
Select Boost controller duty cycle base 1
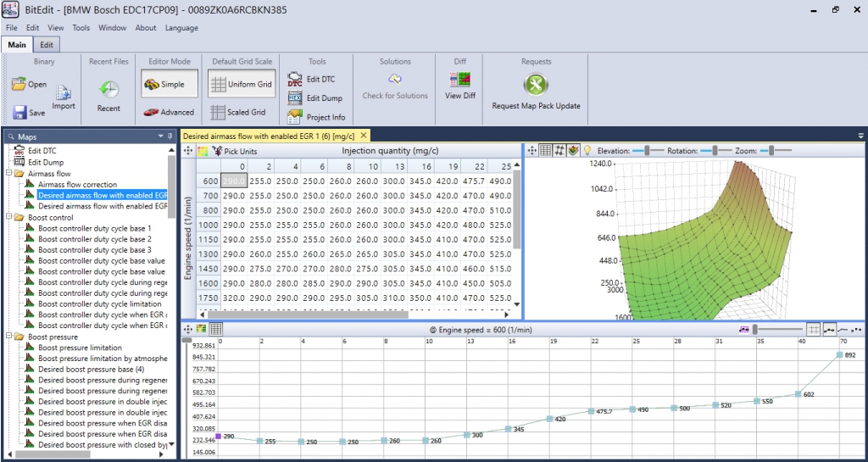95,228
